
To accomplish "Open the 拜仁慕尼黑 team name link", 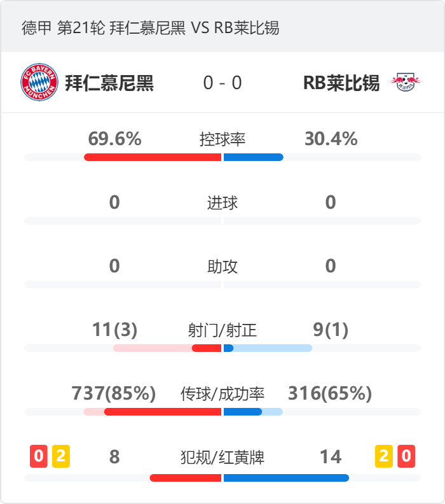I will pos(109,83).
